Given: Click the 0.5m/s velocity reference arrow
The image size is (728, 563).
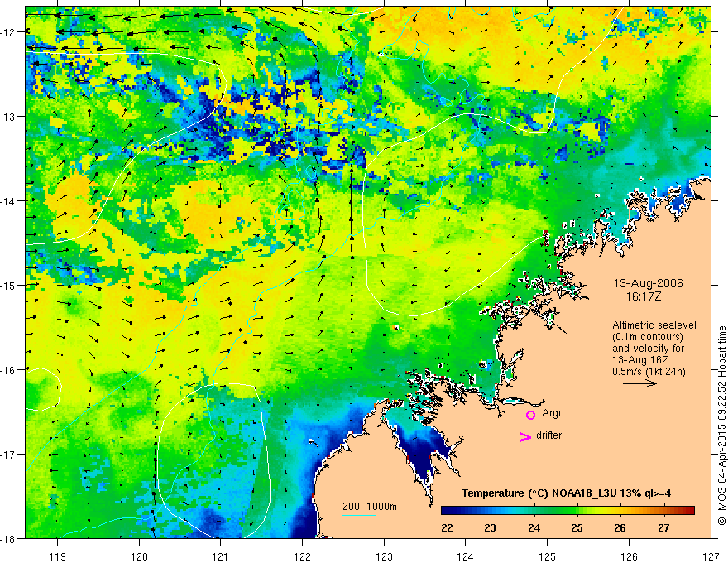Looking at the screenshot, I should 639,383.
